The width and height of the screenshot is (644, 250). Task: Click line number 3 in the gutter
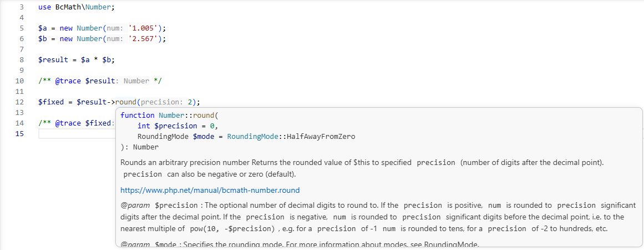22,7
